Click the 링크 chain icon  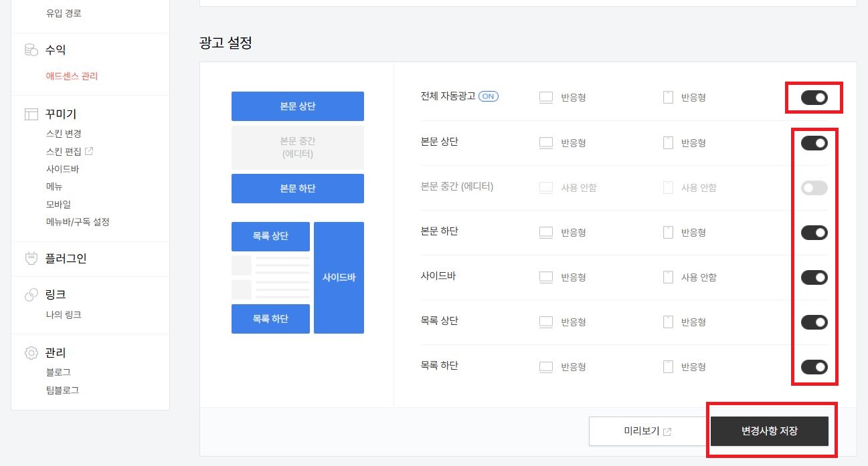click(x=31, y=295)
